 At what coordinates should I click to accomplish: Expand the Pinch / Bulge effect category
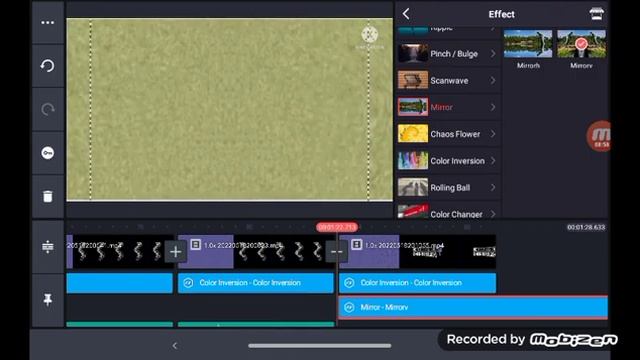coord(493,53)
